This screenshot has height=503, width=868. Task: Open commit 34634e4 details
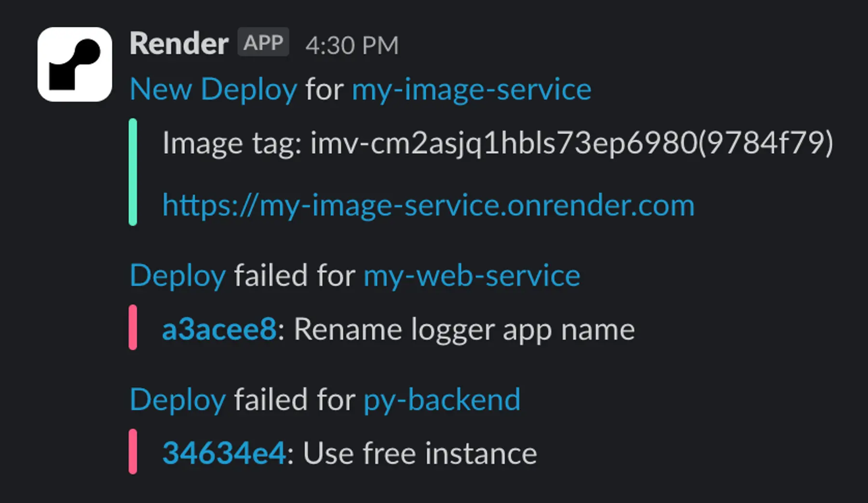click(223, 452)
